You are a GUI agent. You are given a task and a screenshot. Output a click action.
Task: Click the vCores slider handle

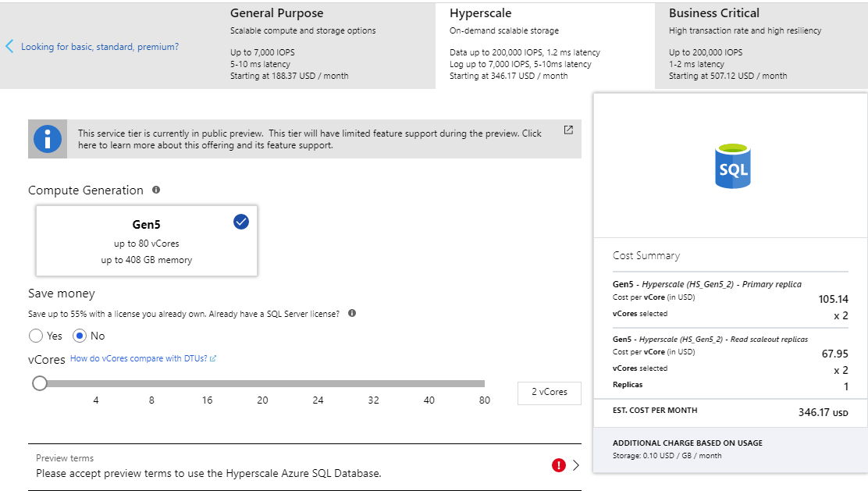coord(40,383)
